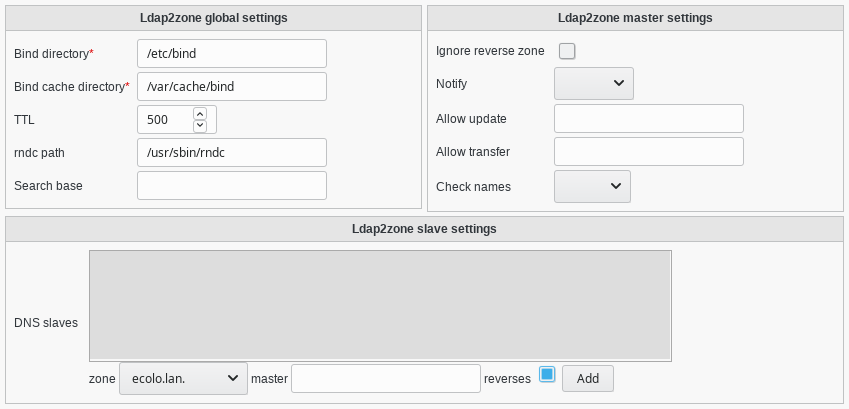Click the master input field

click(x=386, y=379)
